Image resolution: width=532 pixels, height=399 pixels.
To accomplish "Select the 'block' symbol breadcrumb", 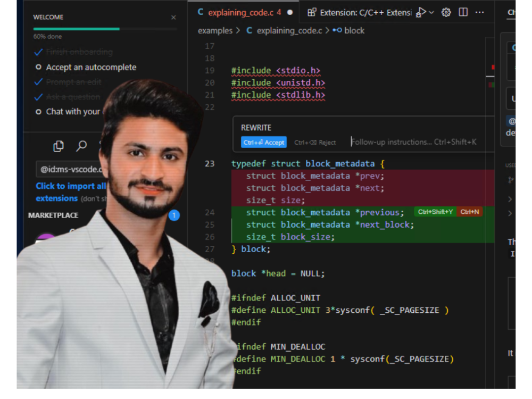I will tap(354, 30).
